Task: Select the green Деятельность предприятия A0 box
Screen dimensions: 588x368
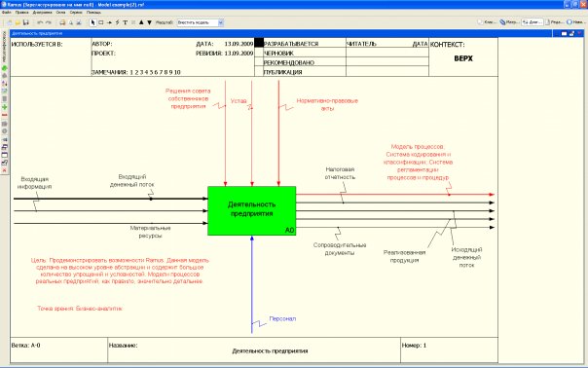Action: (x=251, y=210)
